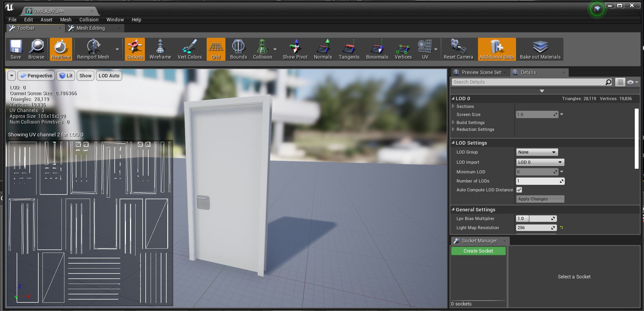Open Reimport Mesh options arrow
Screen dimensions: 644x311
(117, 49)
